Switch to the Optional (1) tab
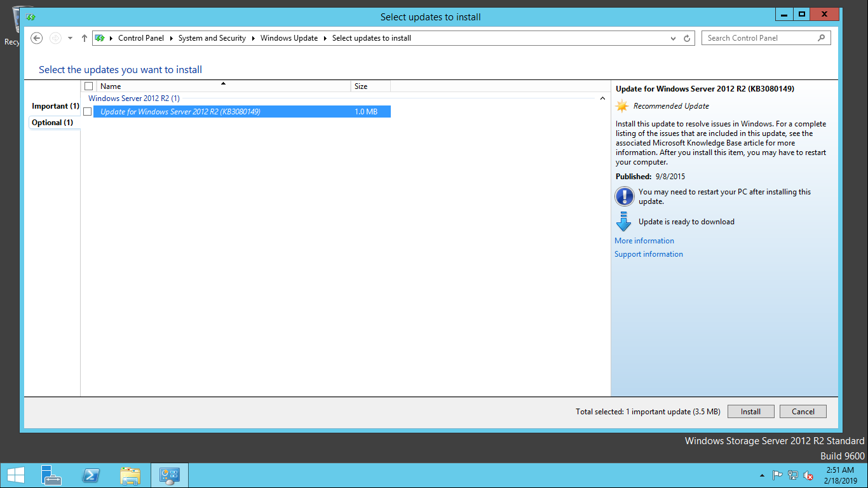The height and width of the screenshot is (488, 868). tap(52, 123)
